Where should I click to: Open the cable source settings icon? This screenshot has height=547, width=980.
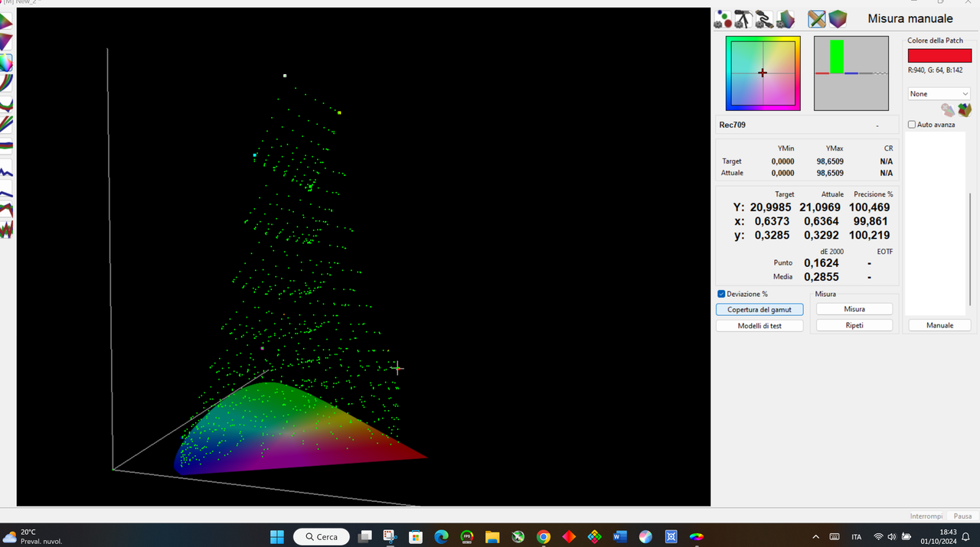point(764,19)
